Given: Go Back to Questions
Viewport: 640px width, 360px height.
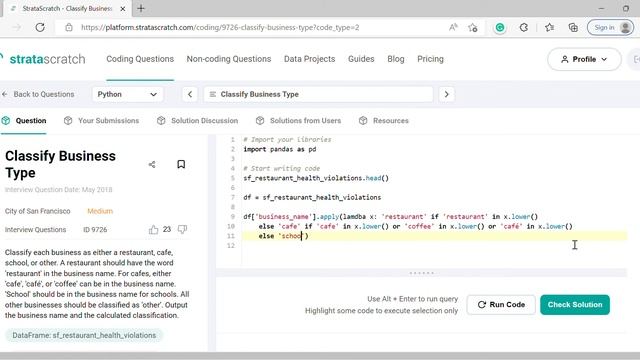Looking at the screenshot, I should pyautogui.click(x=38, y=94).
